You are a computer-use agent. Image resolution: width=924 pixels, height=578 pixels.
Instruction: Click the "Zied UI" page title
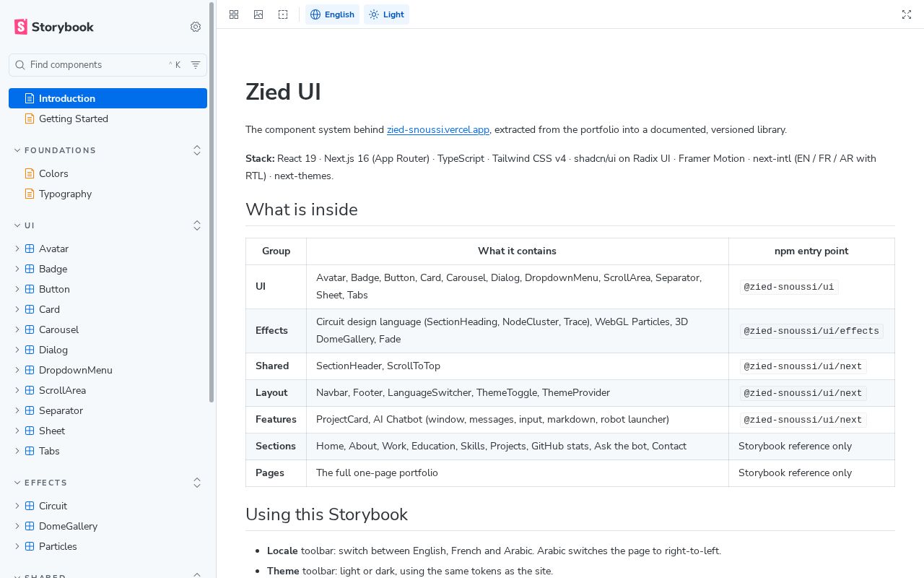pos(283,92)
